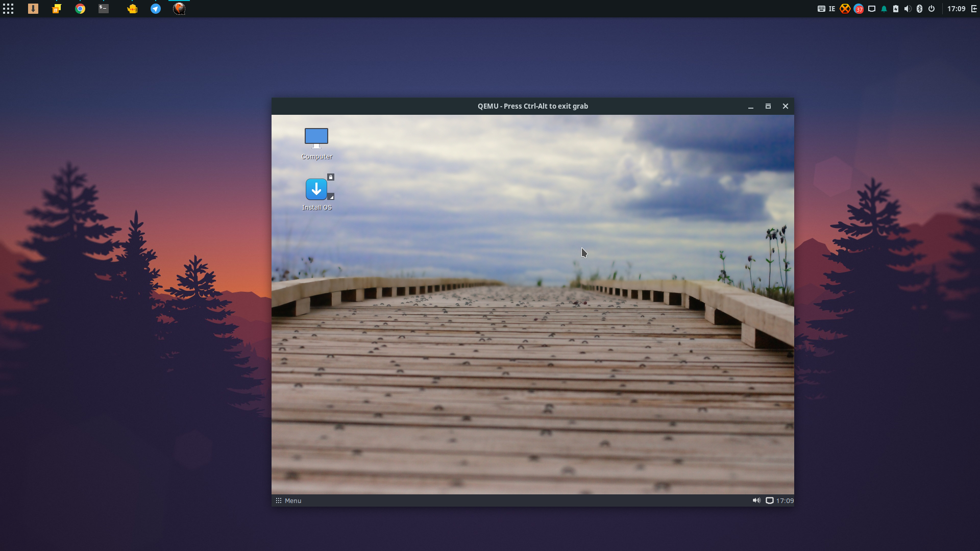980x551 pixels.
Task: Open the IE keyboard layout indicator
Action: coord(832,9)
